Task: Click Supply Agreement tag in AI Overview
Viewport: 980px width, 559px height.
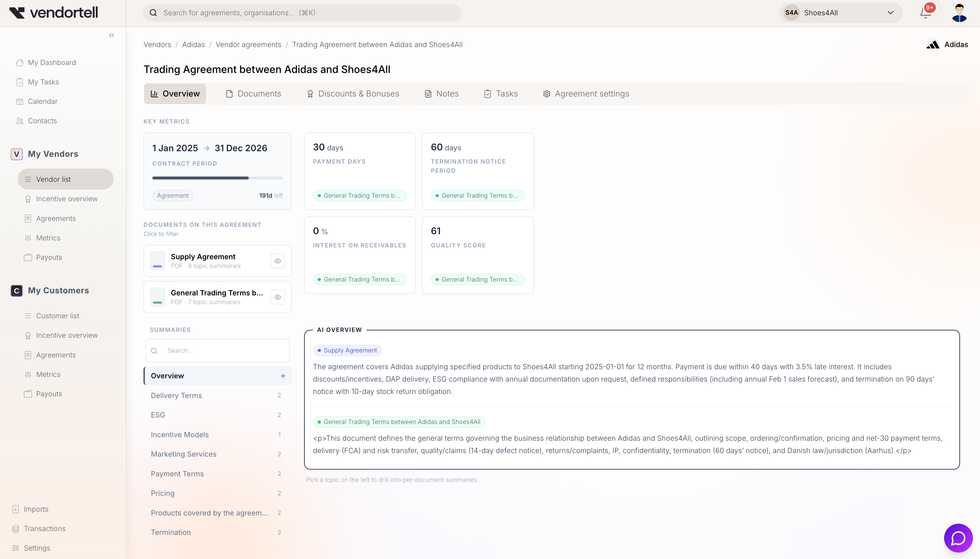Action: point(347,350)
